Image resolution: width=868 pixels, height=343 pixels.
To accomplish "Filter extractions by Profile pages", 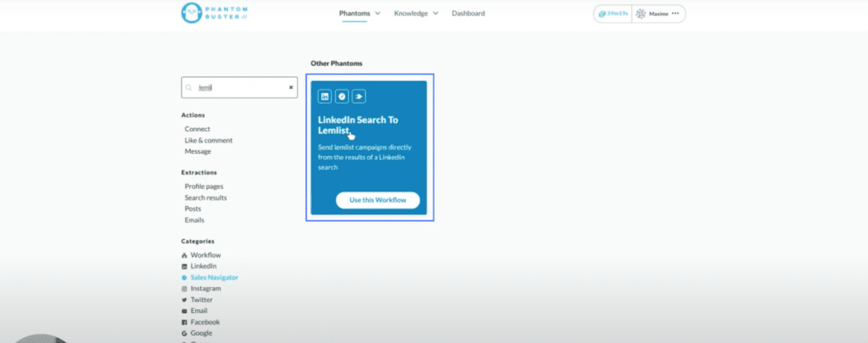I will [x=204, y=186].
